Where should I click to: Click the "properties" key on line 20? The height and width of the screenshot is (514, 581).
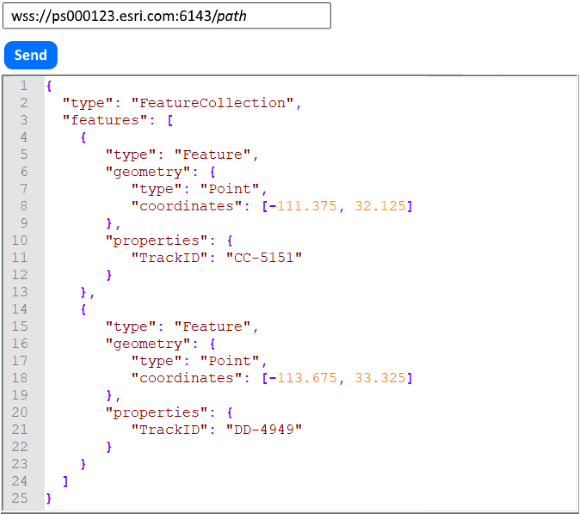click(157, 413)
